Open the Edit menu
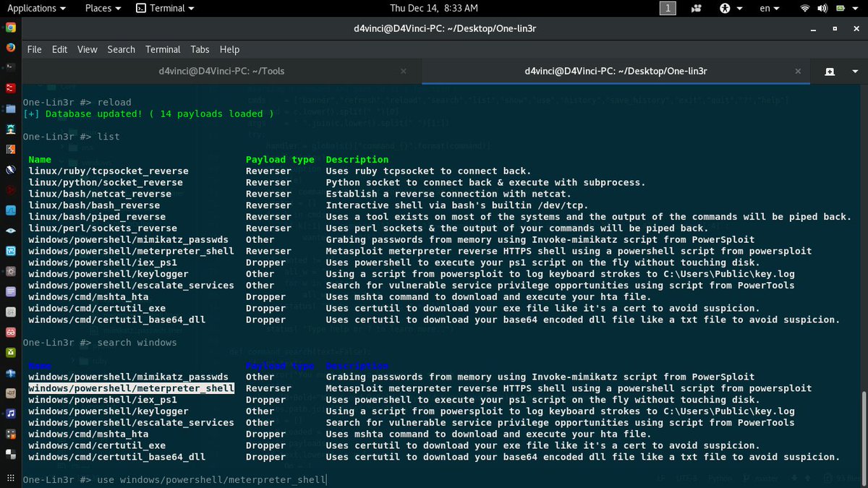This screenshot has width=868, height=488. pyautogui.click(x=59, y=49)
